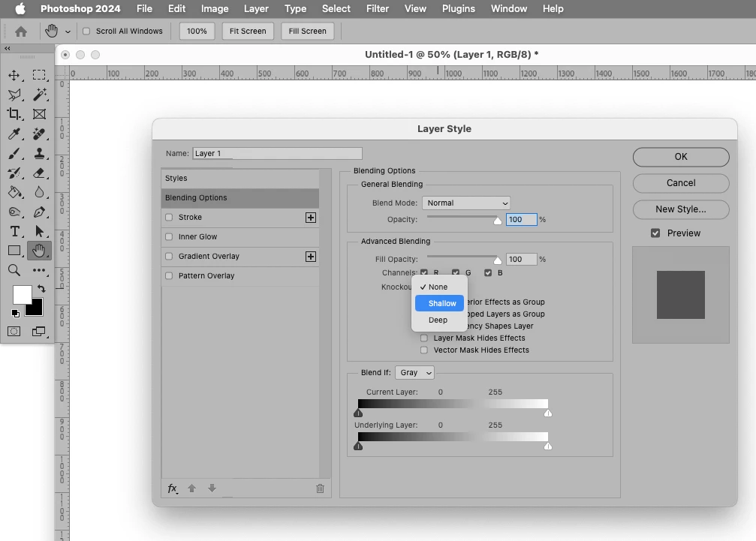Viewport: 756px width, 541px height.
Task: Enable the Gradient Overlay checkbox
Action: 169,257
